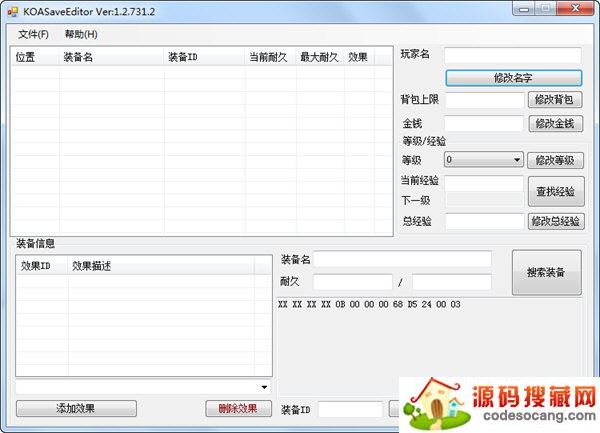600x433 pixels.
Task: Click the KOASaveEditor title bar app icon
Action: [x=13, y=12]
